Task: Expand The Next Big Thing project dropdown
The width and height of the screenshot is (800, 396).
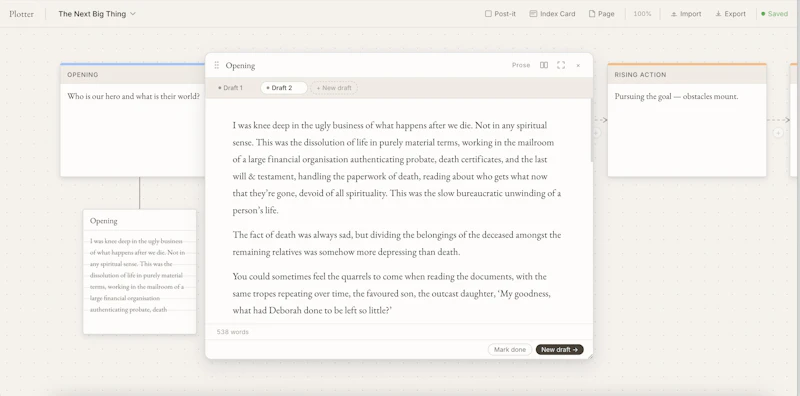Action: (x=97, y=14)
